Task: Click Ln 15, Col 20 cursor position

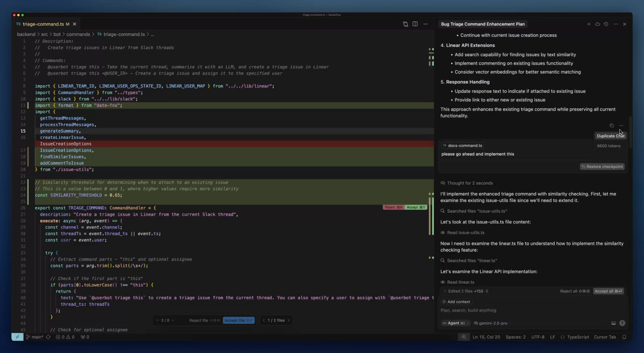Action: click(x=486, y=337)
